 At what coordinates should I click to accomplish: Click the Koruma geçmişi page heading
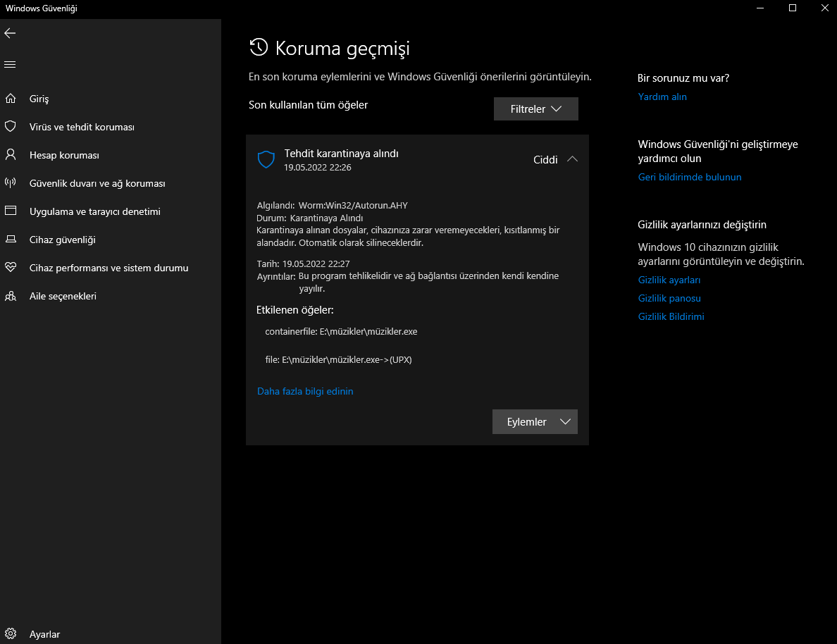[x=342, y=48]
